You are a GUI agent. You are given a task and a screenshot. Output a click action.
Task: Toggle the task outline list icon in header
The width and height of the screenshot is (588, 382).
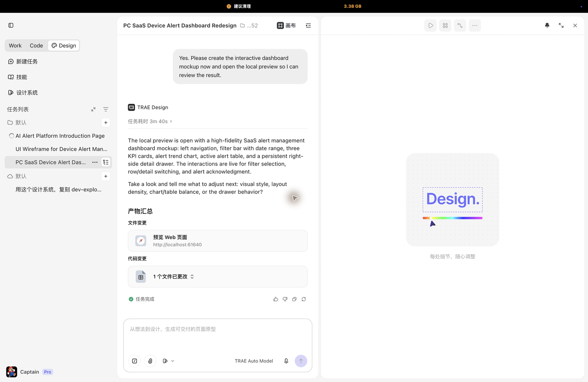(x=308, y=26)
